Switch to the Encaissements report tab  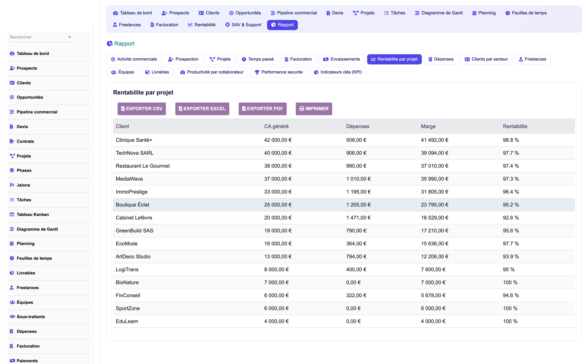tap(342, 59)
